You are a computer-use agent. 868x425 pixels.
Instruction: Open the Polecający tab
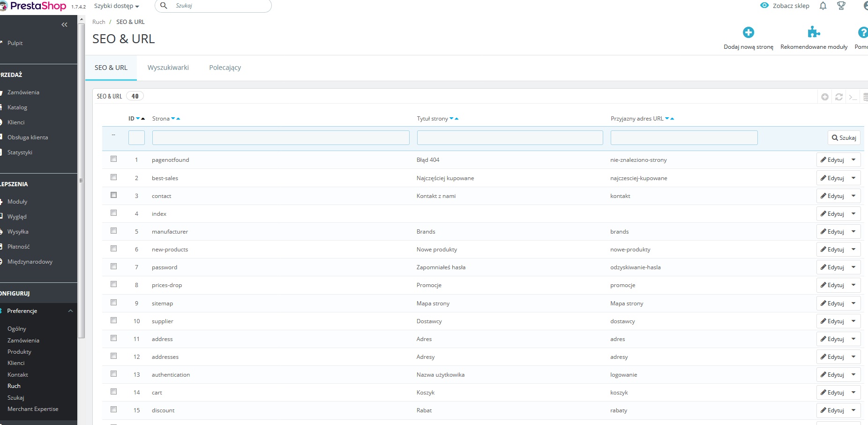[x=225, y=68]
